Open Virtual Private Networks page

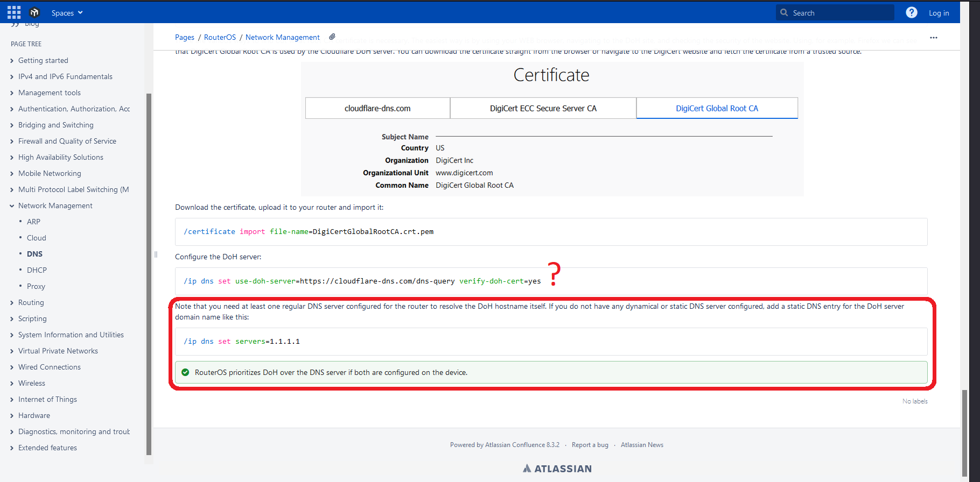[58, 351]
